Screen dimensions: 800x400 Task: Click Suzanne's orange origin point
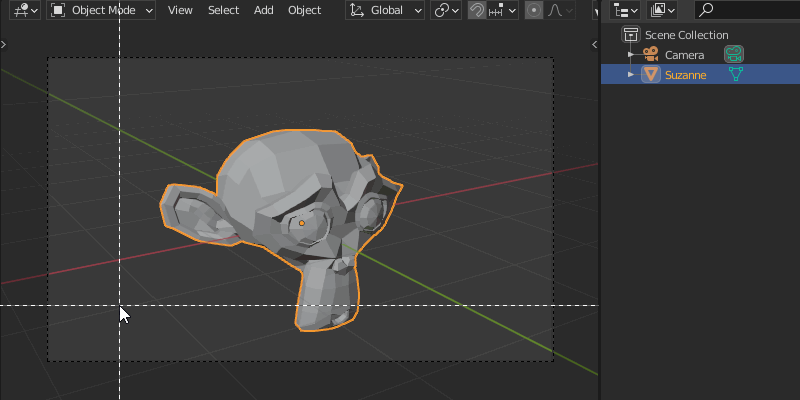(302, 223)
